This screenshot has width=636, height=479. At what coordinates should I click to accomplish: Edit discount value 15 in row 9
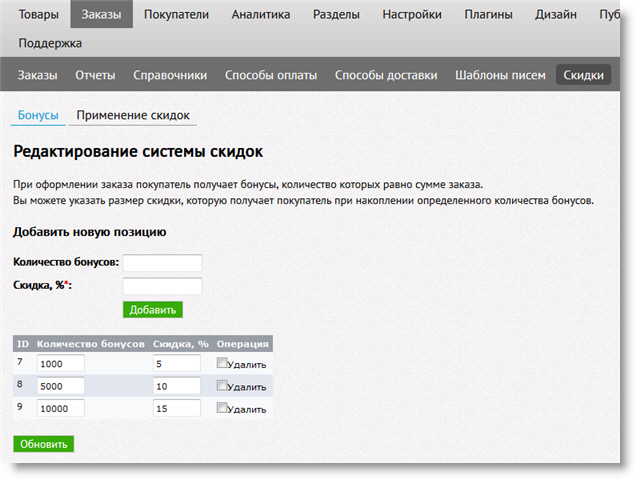click(176, 408)
